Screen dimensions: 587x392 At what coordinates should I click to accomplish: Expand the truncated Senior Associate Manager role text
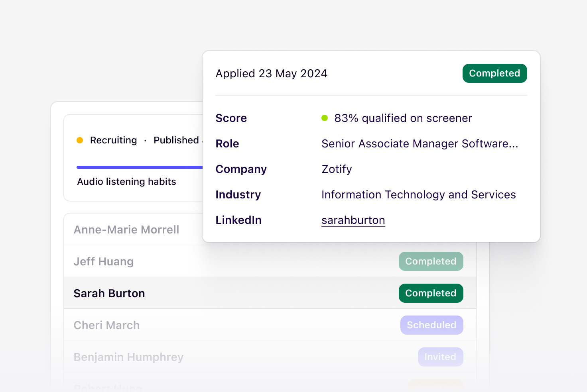pyautogui.click(x=420, y=144)
